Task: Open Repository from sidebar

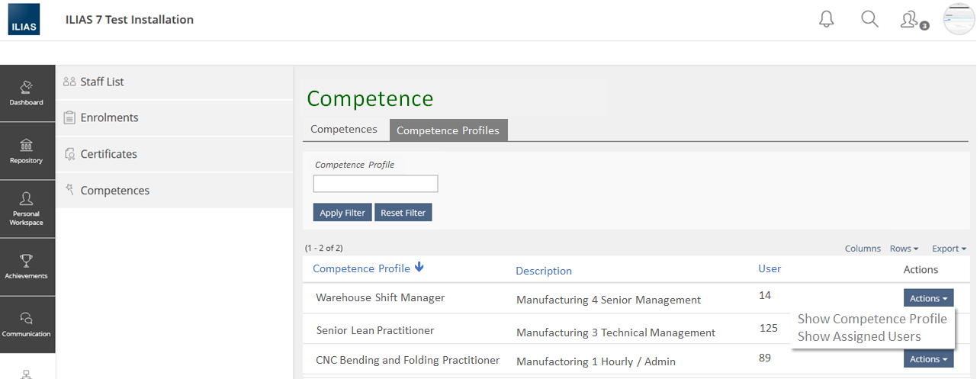Action: (27, 151)
